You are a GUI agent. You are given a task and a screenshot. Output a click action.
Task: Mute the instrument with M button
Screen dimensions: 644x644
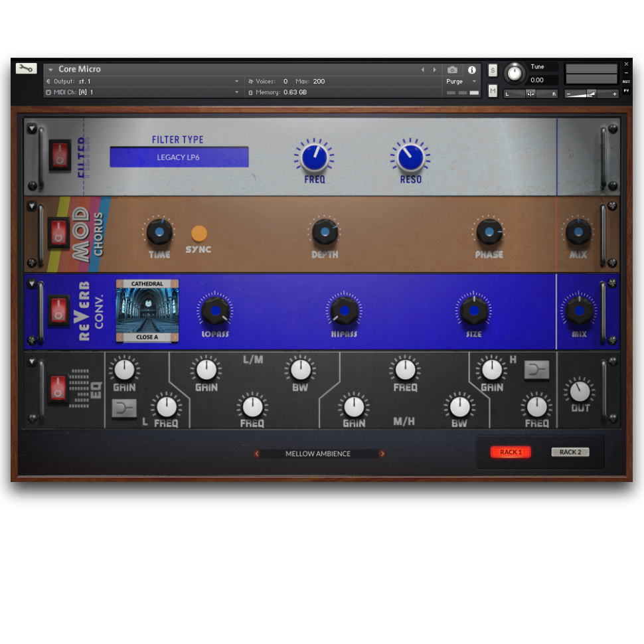(x=493, y=91)
